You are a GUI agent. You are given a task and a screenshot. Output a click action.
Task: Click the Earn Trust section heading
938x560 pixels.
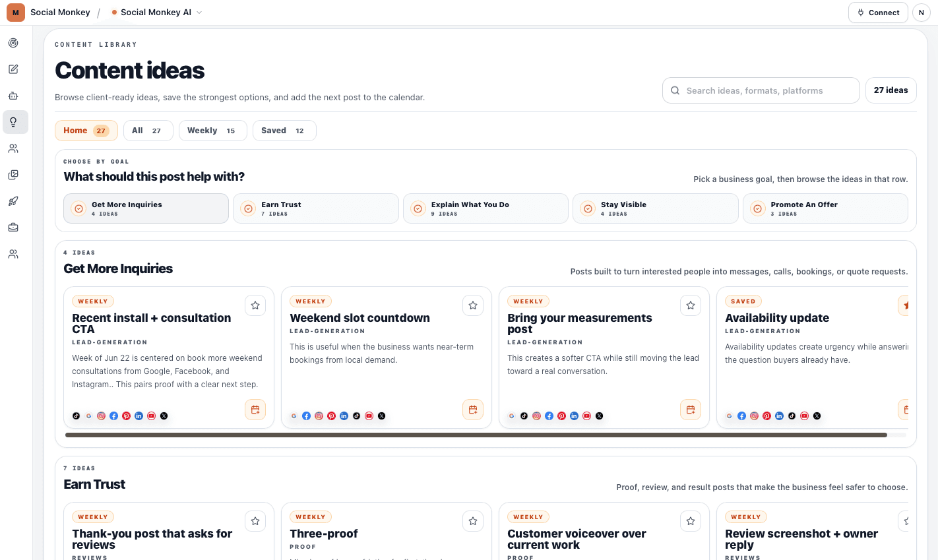coord(94,484)
